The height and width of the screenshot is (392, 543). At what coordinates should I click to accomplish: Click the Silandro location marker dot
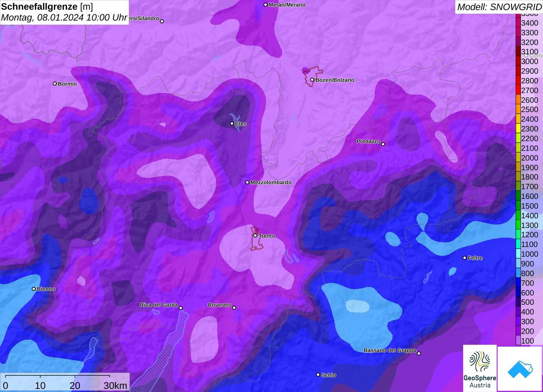point(162,21)
